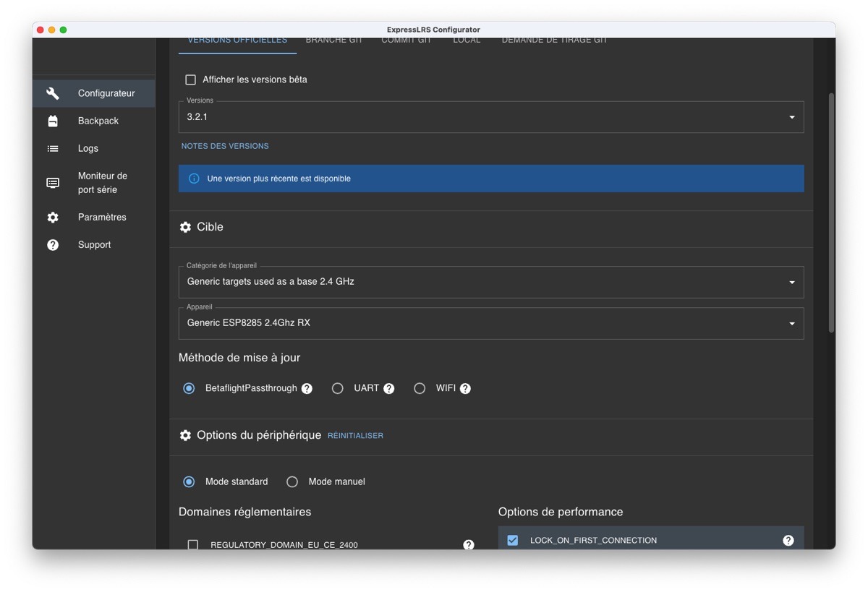This screenshot has width=868, height=592.
Task: Click help icon next to UART
Action: 388,388
